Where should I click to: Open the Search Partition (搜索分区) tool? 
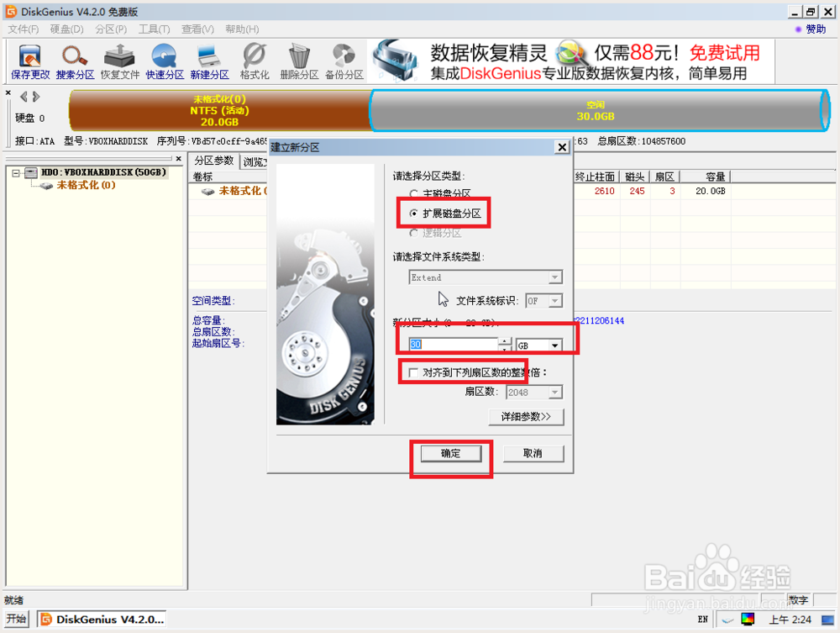pyautogui.click(x=75, y=62)
